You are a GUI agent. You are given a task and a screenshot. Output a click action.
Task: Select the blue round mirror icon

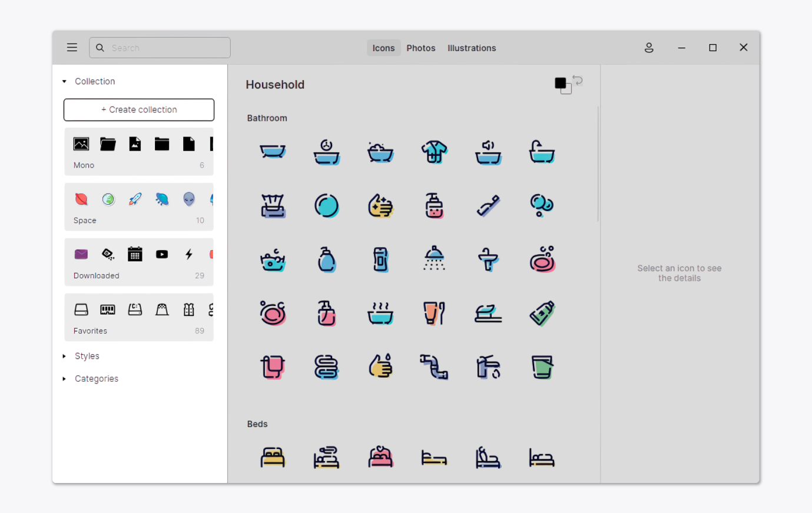pos(326,205)
